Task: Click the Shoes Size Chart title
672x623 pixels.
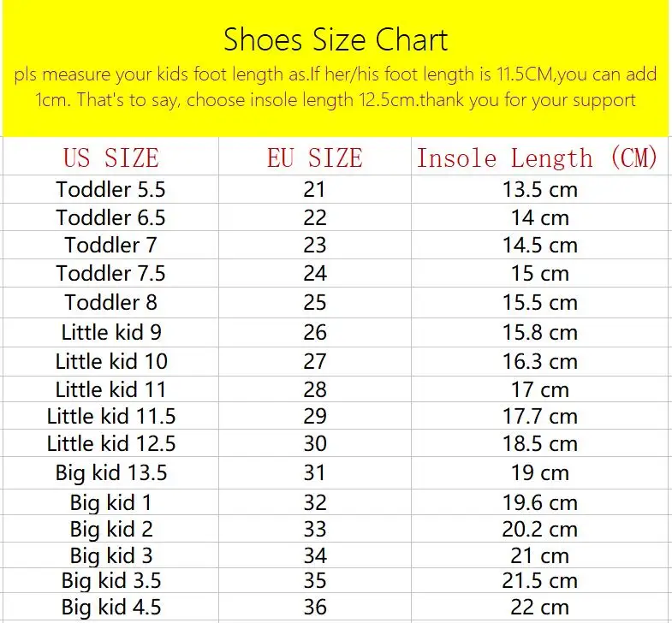Action: [x=336, y=40]
